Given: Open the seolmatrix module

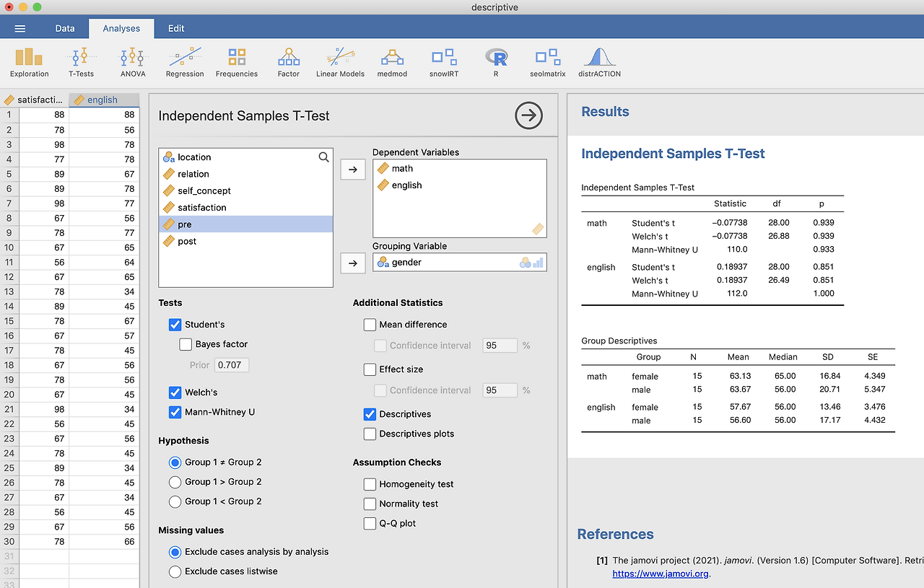Looking at the screenshot, I should (x=548, y=63).
